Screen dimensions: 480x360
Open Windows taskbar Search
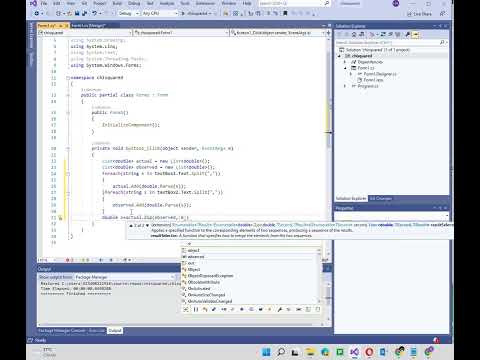281,352
